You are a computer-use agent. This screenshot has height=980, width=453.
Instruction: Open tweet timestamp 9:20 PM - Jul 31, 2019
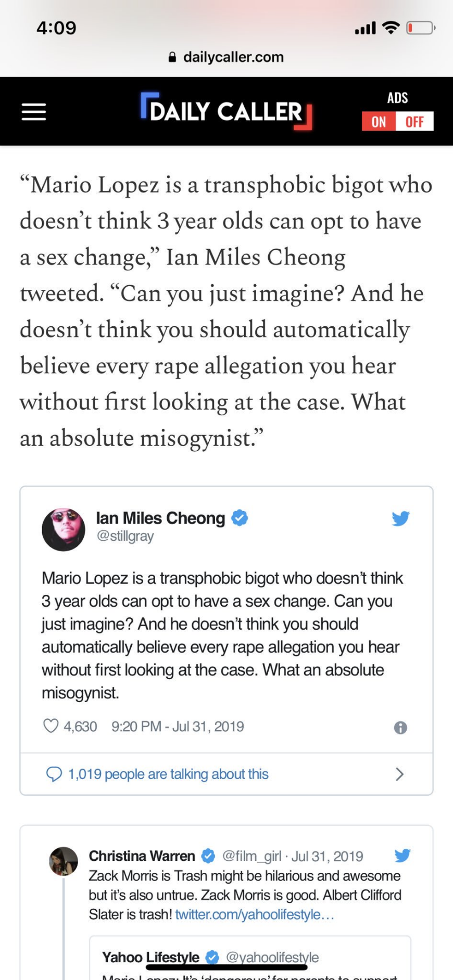[178, 727]
